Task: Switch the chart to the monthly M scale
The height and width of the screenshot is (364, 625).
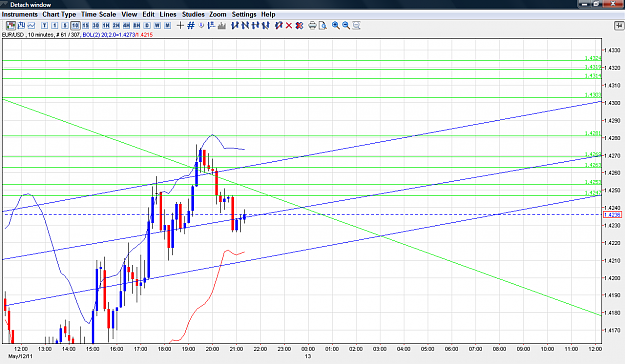Action: point(167,26)
